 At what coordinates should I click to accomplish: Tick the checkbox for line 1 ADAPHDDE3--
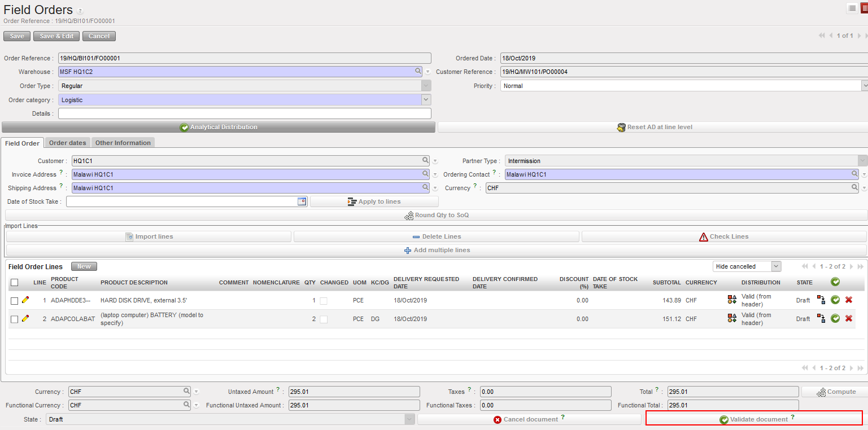tap(15, 301)
